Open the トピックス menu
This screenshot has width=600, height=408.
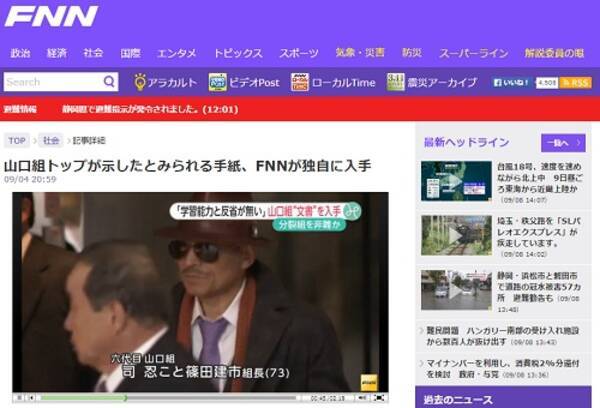[x=238, y=52]
